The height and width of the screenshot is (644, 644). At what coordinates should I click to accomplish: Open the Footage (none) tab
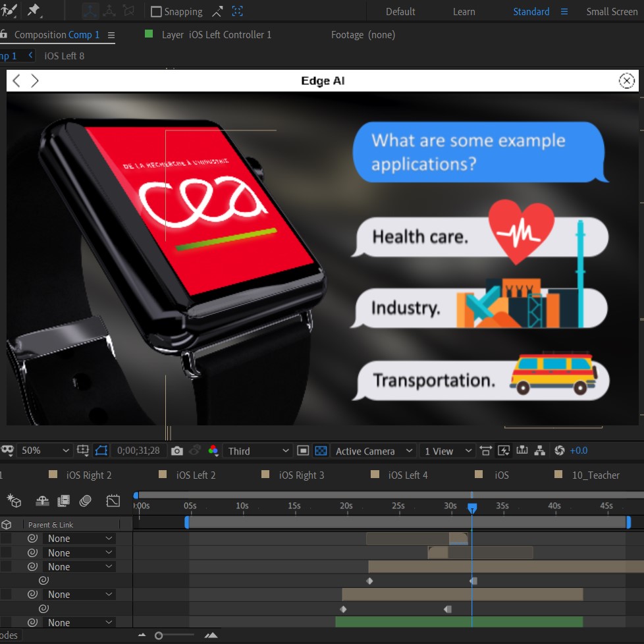(x=363, y=34)
